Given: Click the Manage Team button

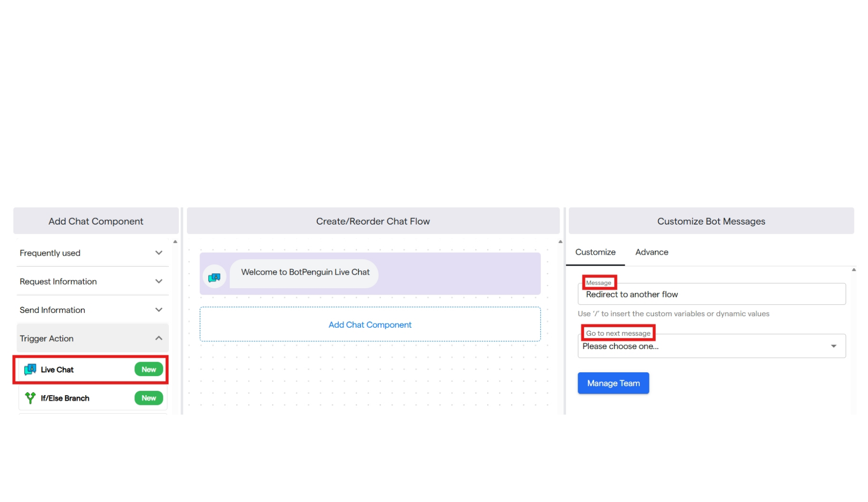Looking at the screenshot, I should [613, 383].
